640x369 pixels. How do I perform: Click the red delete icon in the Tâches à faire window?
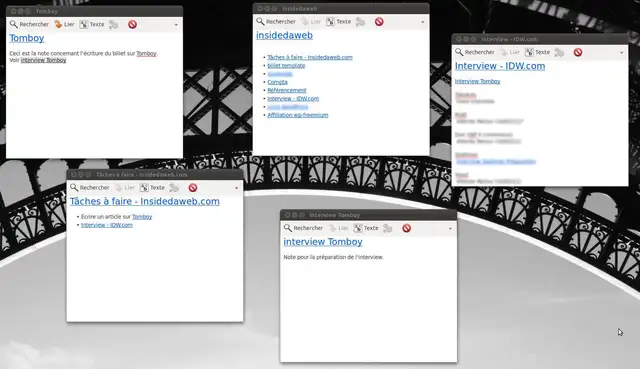click(193, 188)
